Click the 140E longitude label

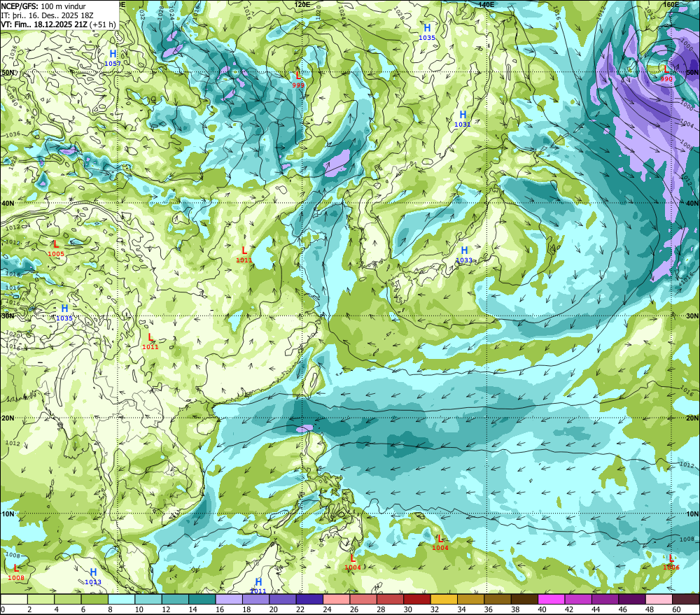point(486,4)
